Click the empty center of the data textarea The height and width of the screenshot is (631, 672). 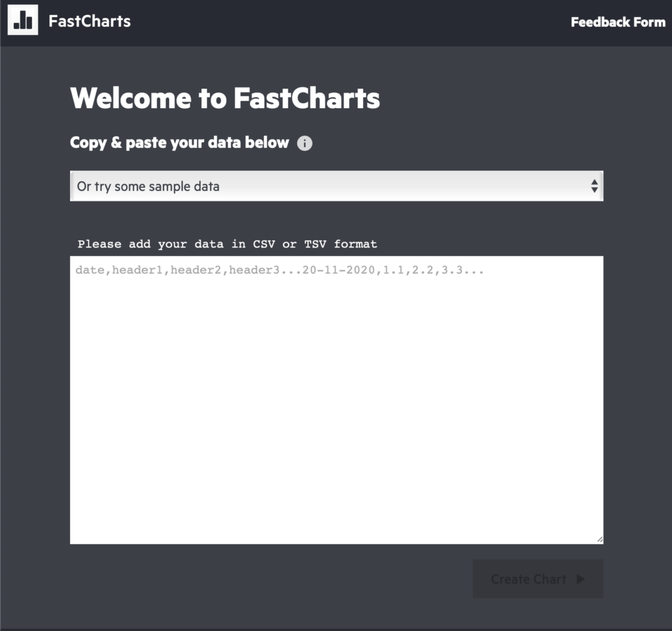(337, 400)
